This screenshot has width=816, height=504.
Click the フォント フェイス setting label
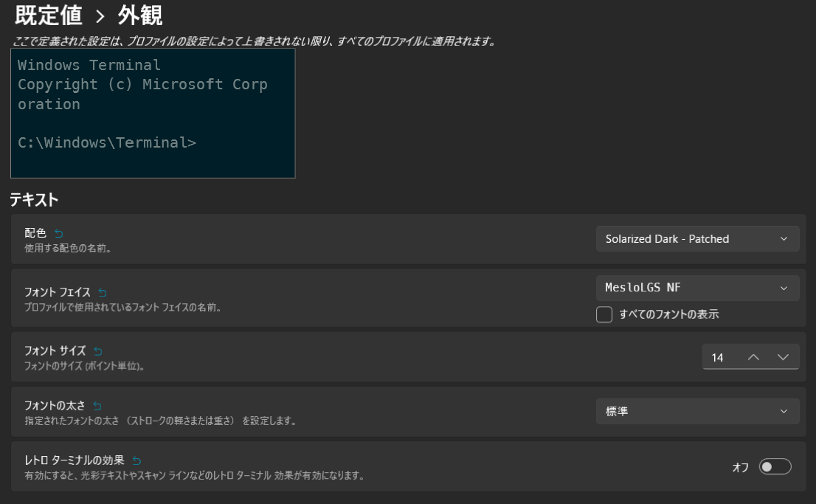tap(58, 292)
